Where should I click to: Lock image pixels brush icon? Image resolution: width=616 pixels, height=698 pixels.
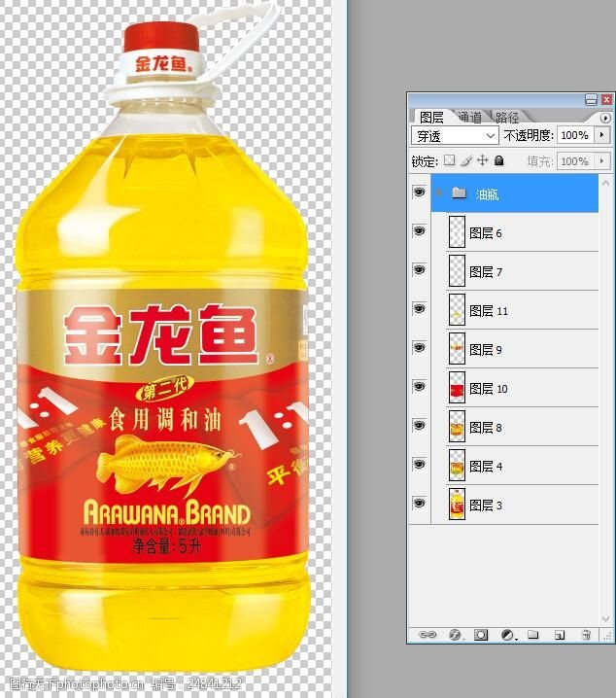coord(465,160)
